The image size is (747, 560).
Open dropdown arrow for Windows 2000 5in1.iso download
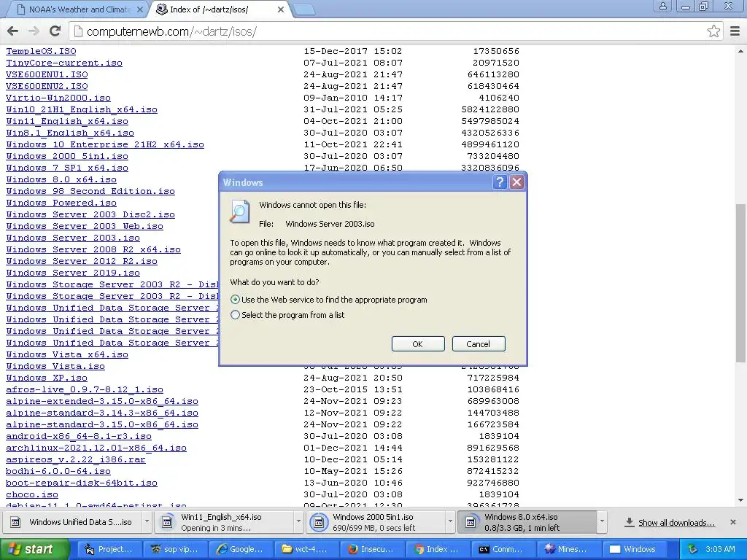pos(450,522)
